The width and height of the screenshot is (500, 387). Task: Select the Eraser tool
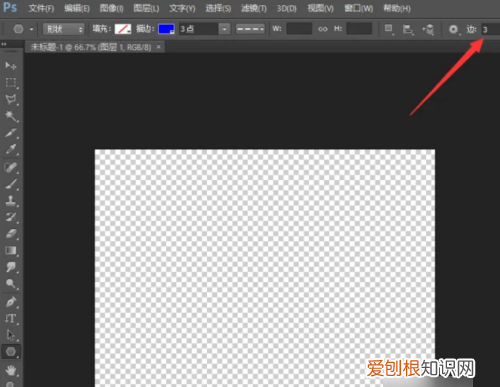coord(11,234)
